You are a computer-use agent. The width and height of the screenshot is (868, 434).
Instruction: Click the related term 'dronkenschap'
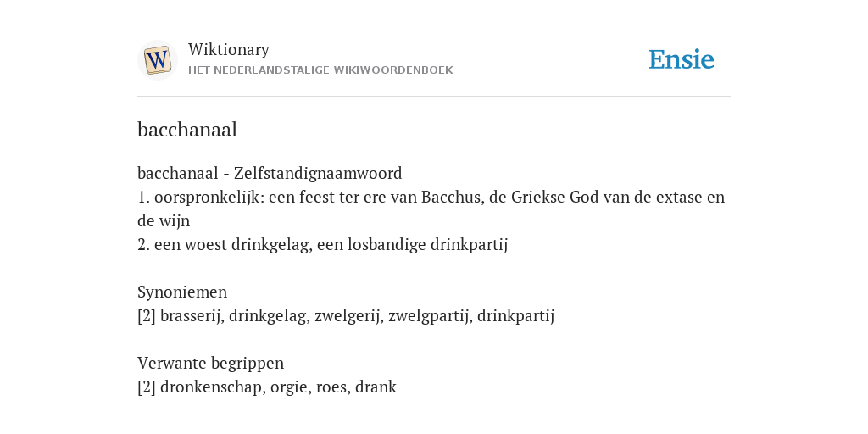point(213,387)
